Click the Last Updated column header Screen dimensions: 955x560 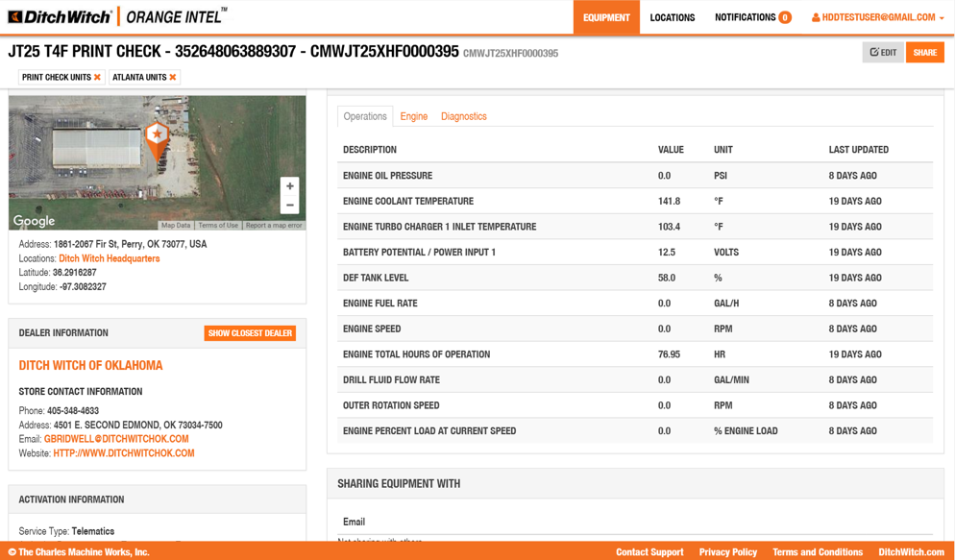(x=859, y=149)
